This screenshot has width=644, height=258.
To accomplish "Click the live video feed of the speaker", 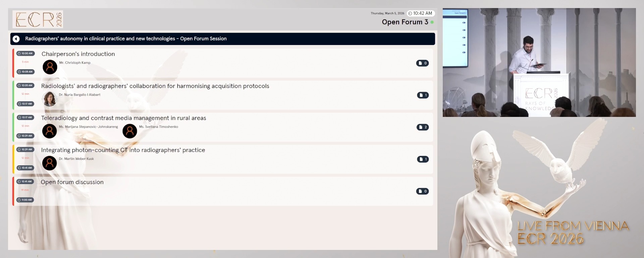I will point(539,62).
